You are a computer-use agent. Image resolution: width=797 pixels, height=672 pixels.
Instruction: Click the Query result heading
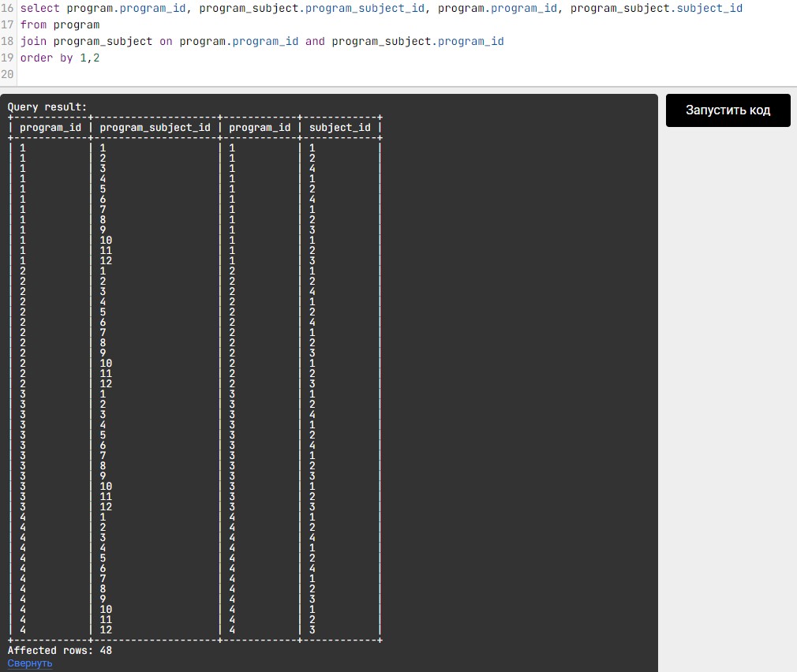coord(47,106)
